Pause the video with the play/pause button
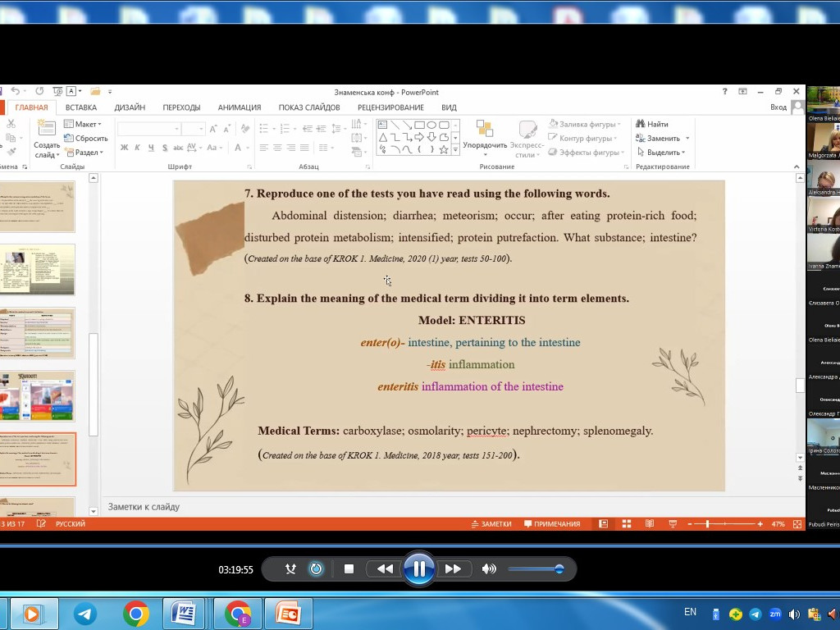840x630 pixels. [419, 569]
